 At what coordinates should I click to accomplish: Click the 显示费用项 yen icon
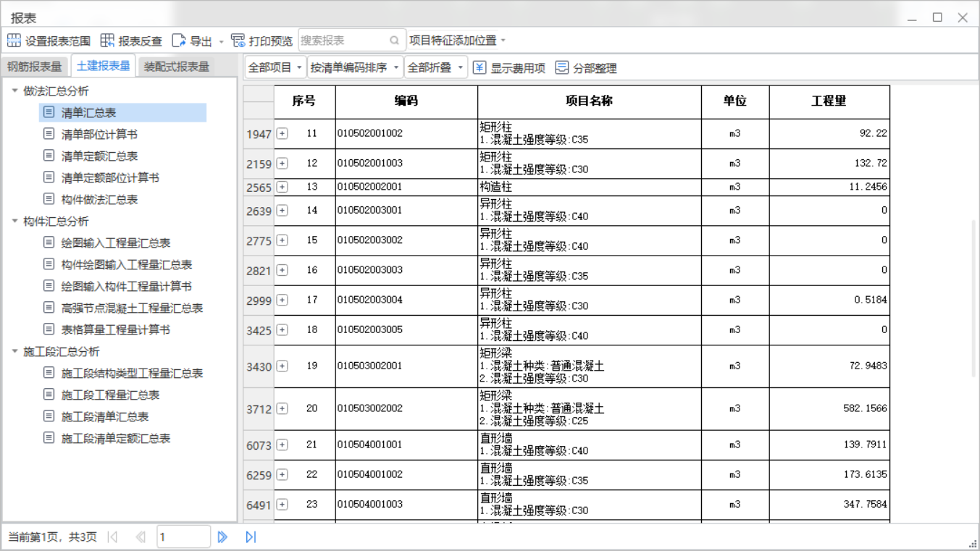click(x=479, y=67)
